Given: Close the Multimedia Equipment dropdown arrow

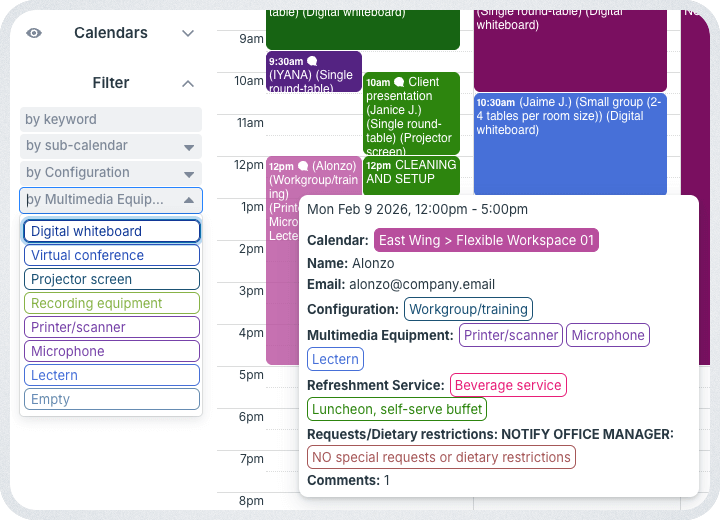Looking at the screenshot, I should point(188,200).
